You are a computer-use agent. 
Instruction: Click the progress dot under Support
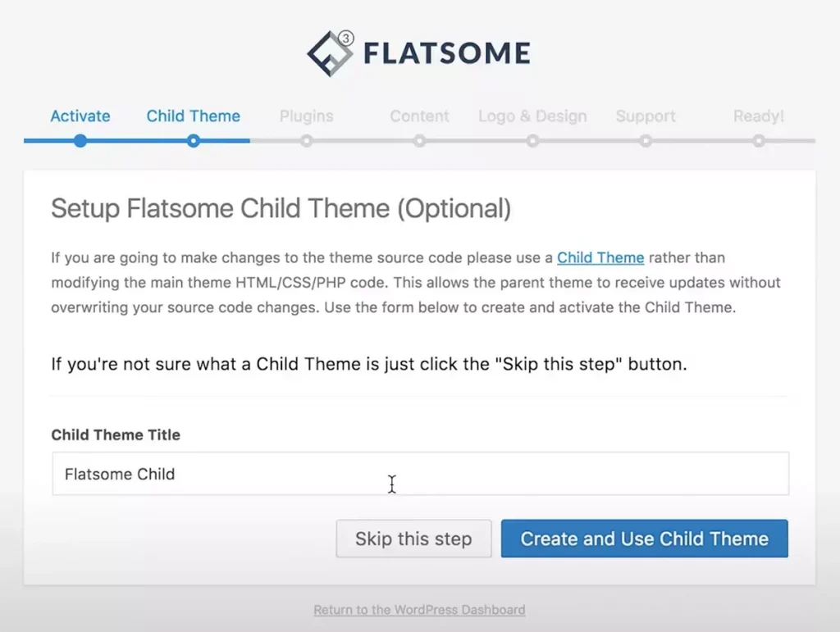646,141
